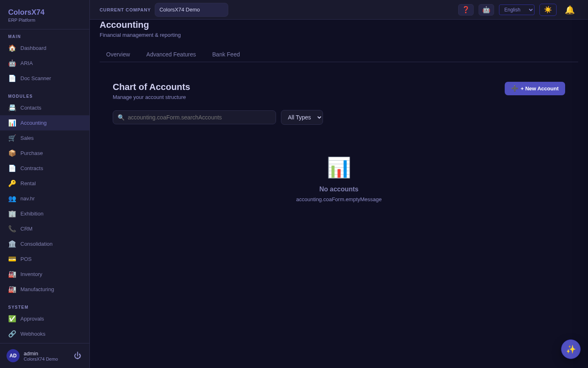Open the Dashboard menu item
This screenshot has height=368, width=588.
point(45,48)
